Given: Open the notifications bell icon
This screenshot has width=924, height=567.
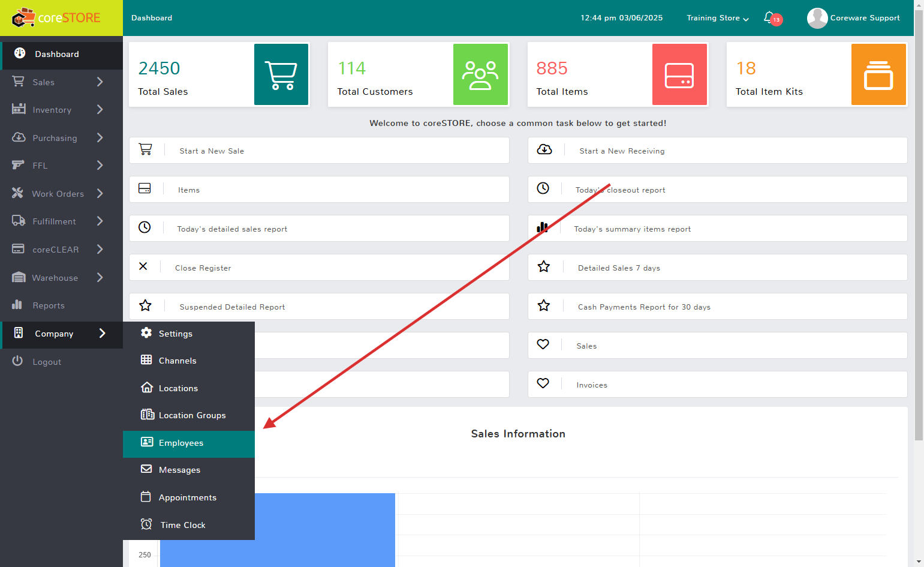Looking at the screenshot, I should point(769,17).
